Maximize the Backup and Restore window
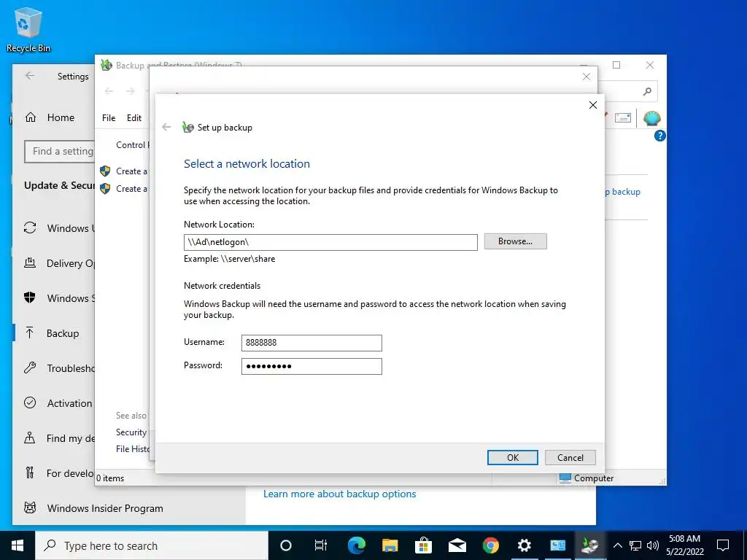The image size is (747, 560). pyautogui.click(x=616, y=65)
